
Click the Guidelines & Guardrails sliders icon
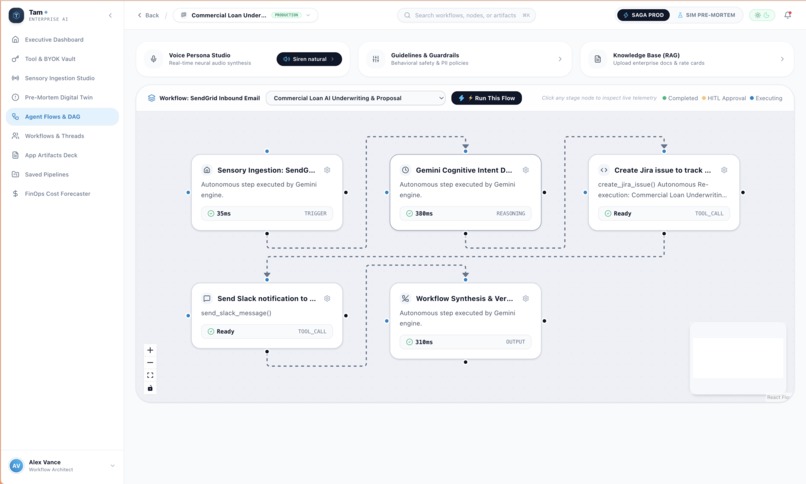376,59
